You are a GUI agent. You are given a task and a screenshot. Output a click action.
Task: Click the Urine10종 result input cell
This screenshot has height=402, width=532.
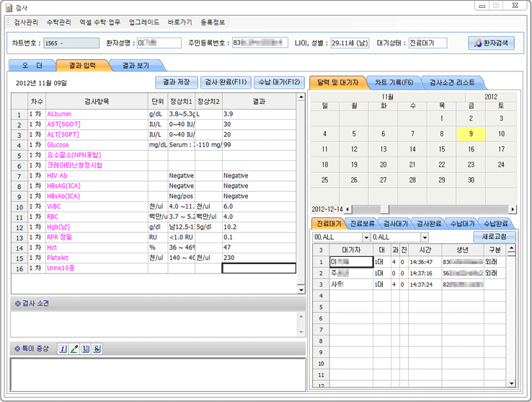(x=259, y=268)
